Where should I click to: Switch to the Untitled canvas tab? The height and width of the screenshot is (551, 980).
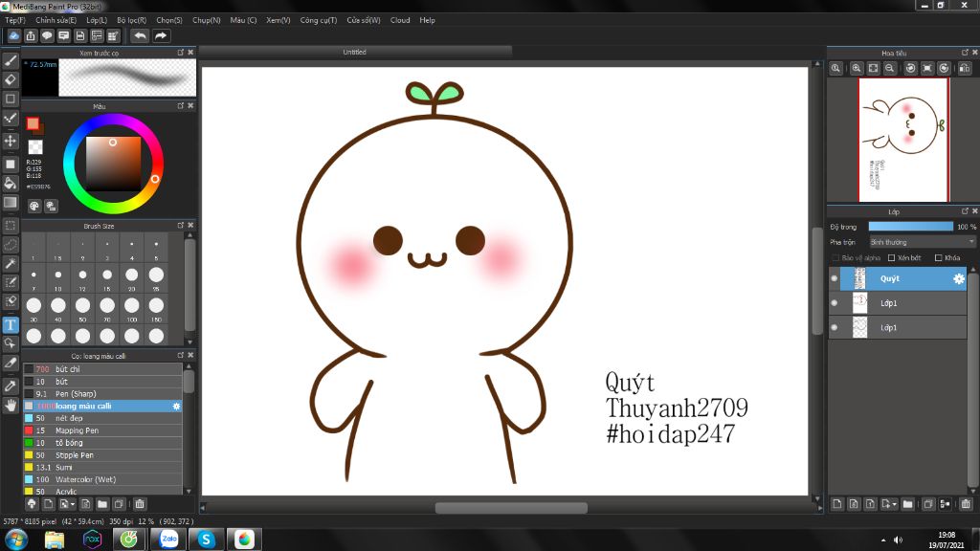pos(355,52)
